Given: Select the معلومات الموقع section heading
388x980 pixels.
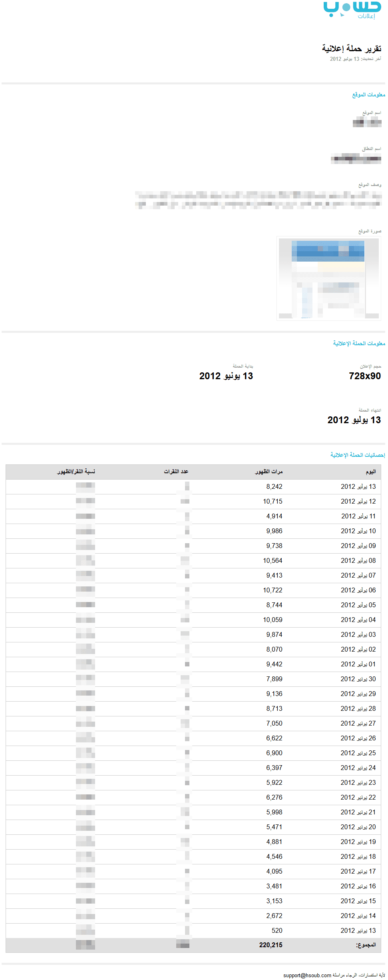Looking at the screenshot, I should coord(368,95).
